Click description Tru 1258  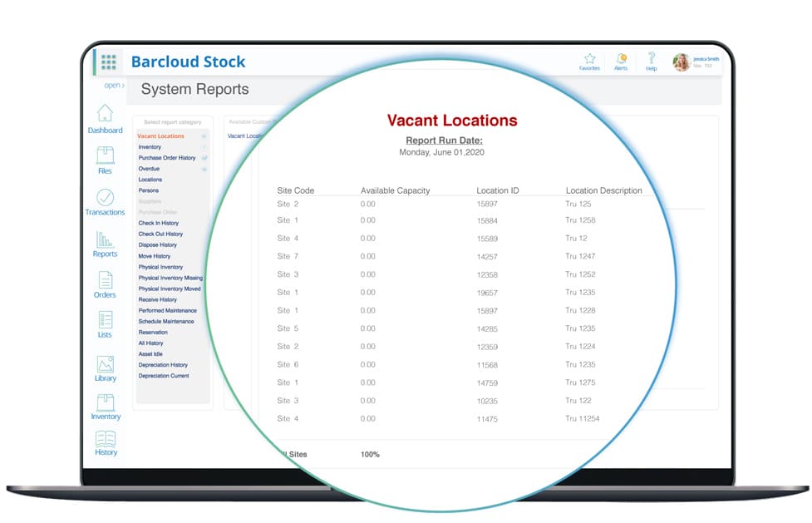tap(580, 220)
